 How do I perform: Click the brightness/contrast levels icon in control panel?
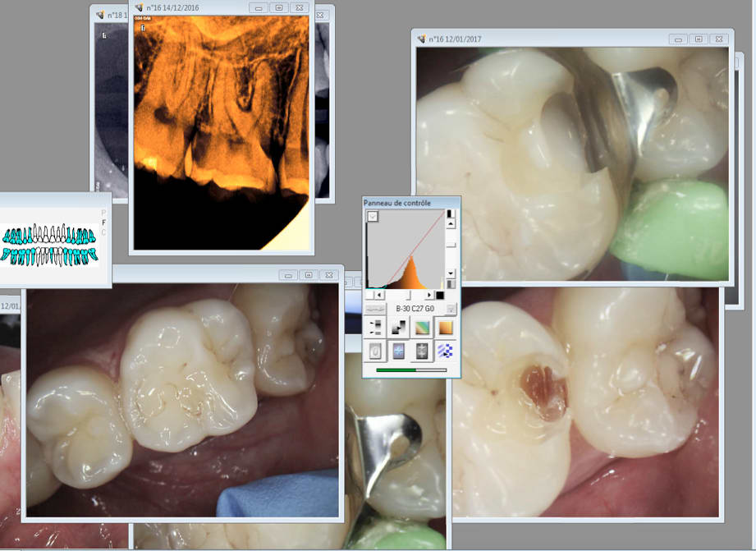(375, 328)
